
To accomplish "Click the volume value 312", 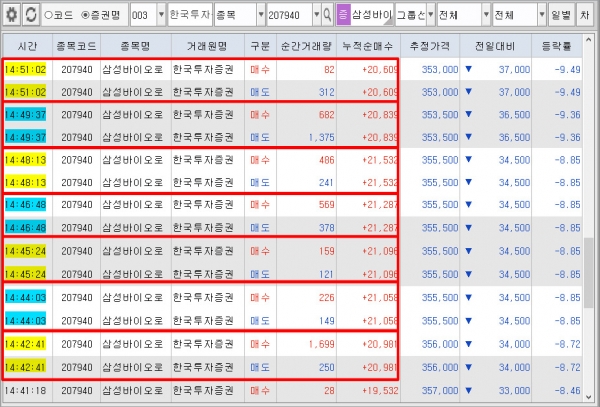I will tap(326, 92).
